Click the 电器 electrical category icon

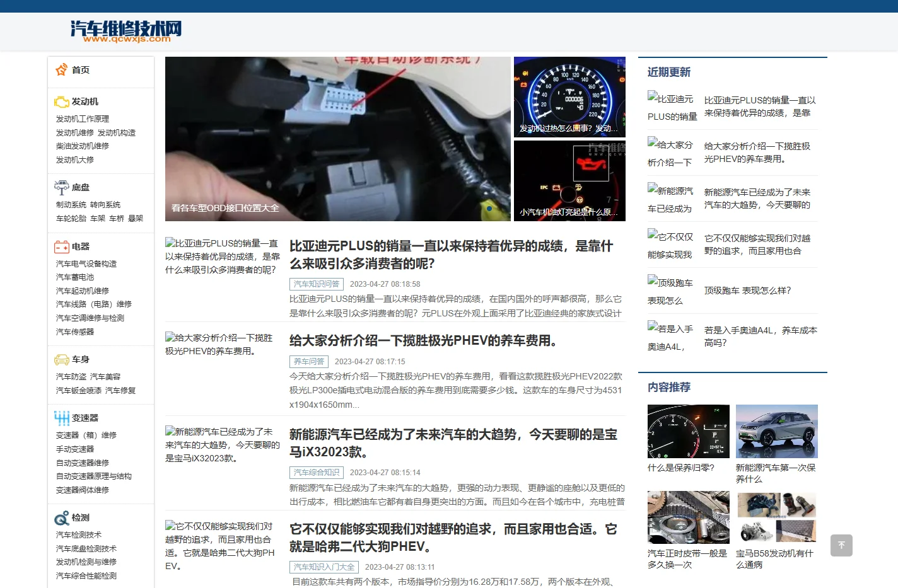click(x=61, y=246)
